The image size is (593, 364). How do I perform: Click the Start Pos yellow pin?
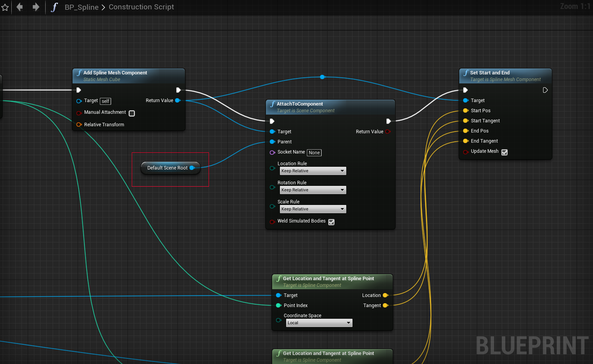466,111
